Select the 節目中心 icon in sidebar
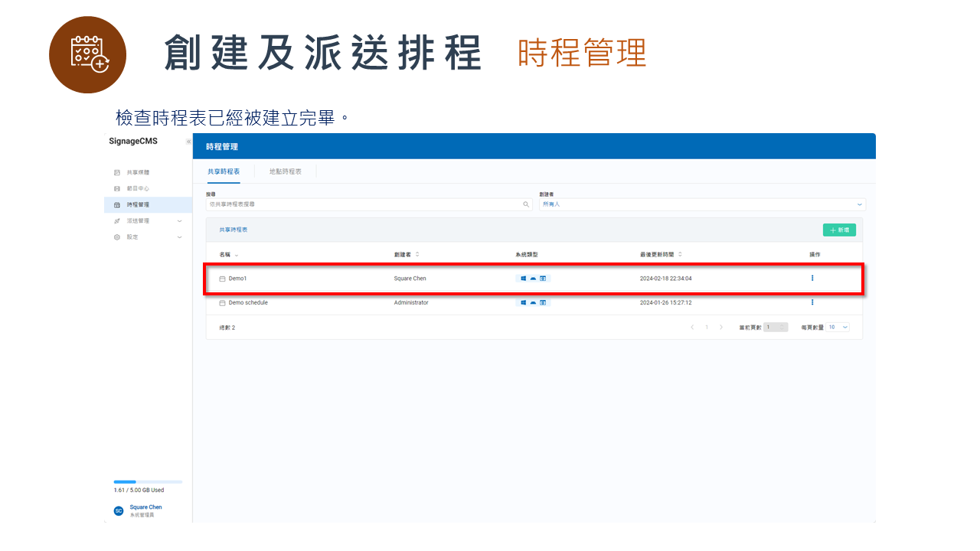980x551 pixels. tap(117, 188)
